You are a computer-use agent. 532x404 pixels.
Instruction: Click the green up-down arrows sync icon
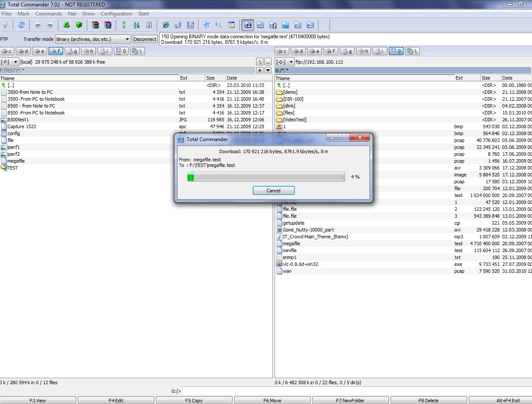pos(124,25)
